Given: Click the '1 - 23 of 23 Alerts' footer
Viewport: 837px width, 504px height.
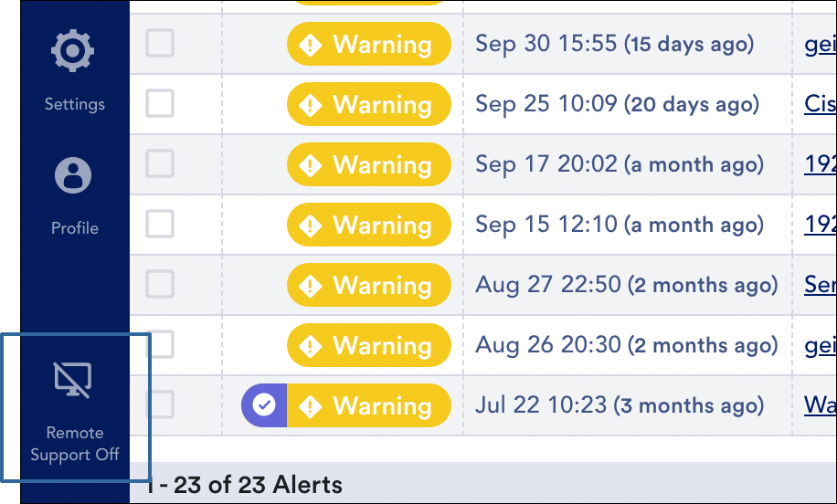Looking at the screenshot, I should [244, 485].
